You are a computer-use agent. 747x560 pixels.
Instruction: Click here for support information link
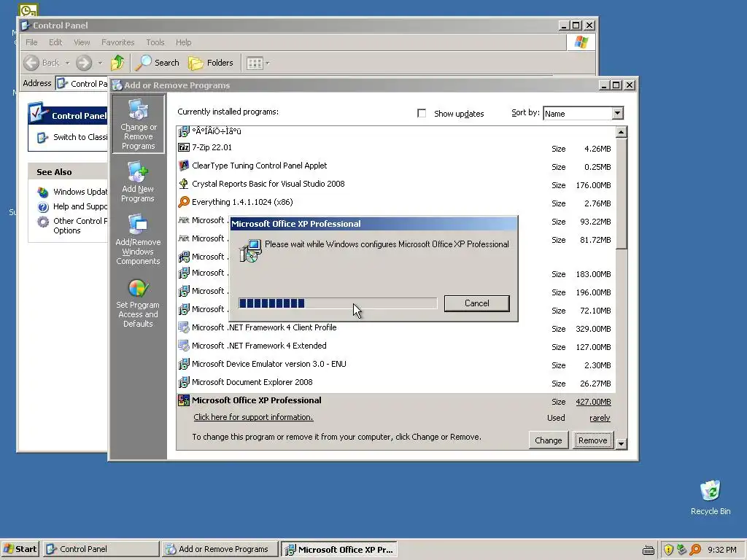[253, 417]
